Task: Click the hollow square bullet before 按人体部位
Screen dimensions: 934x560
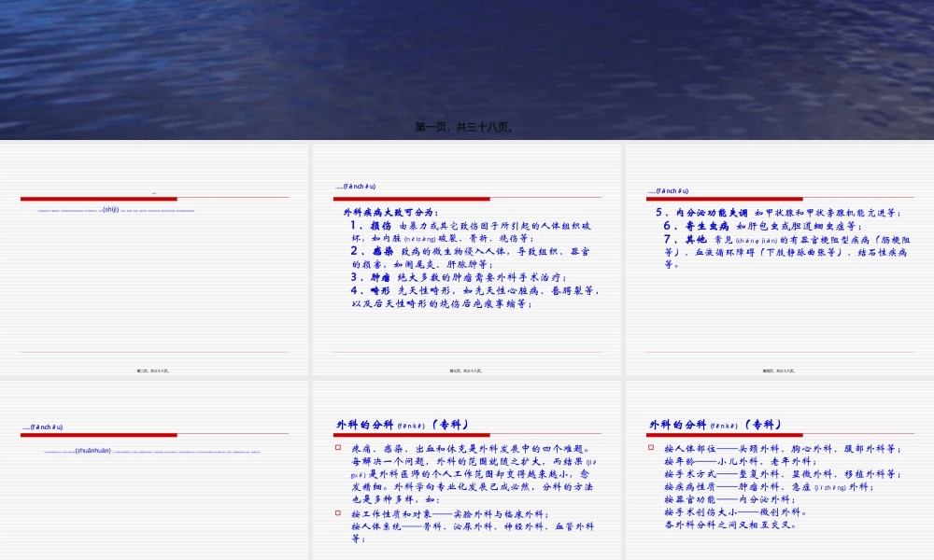Action: [650, 447]
